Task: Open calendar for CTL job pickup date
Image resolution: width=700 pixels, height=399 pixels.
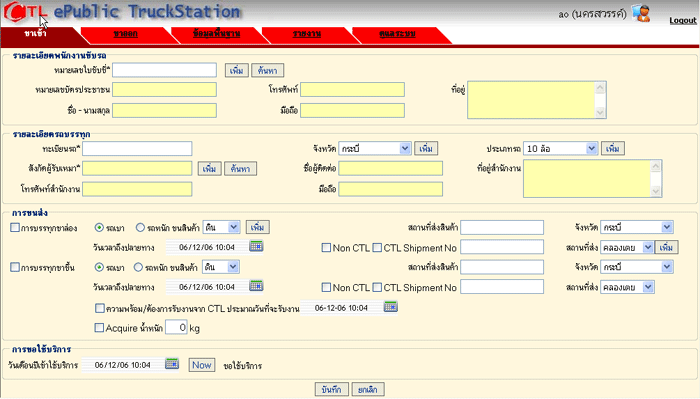Action: click(391, 307)
